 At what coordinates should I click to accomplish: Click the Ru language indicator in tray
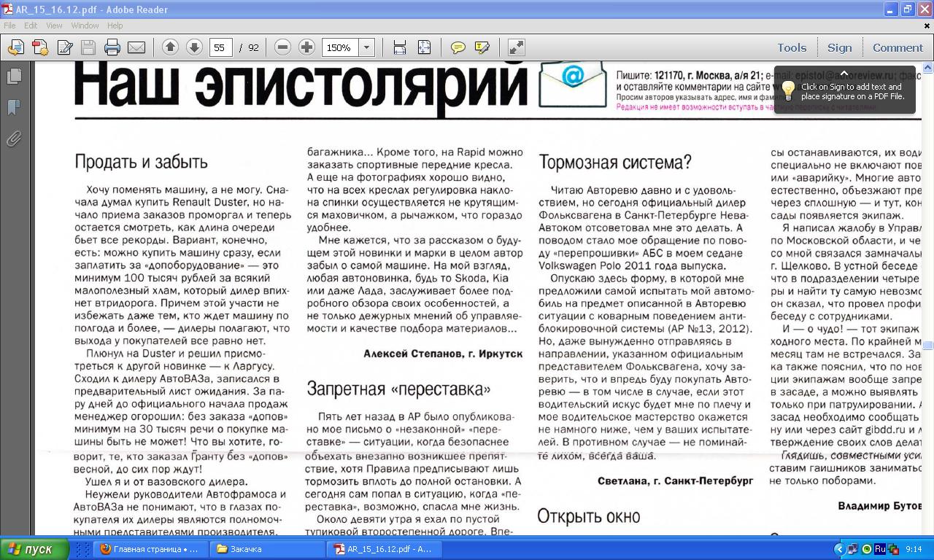click(880, 549)
